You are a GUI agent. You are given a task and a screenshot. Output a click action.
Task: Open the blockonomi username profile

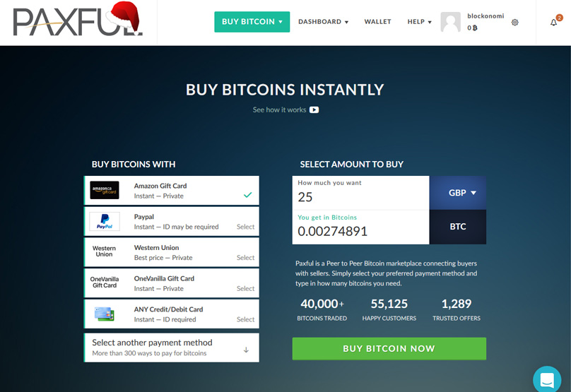click(485, 16)
